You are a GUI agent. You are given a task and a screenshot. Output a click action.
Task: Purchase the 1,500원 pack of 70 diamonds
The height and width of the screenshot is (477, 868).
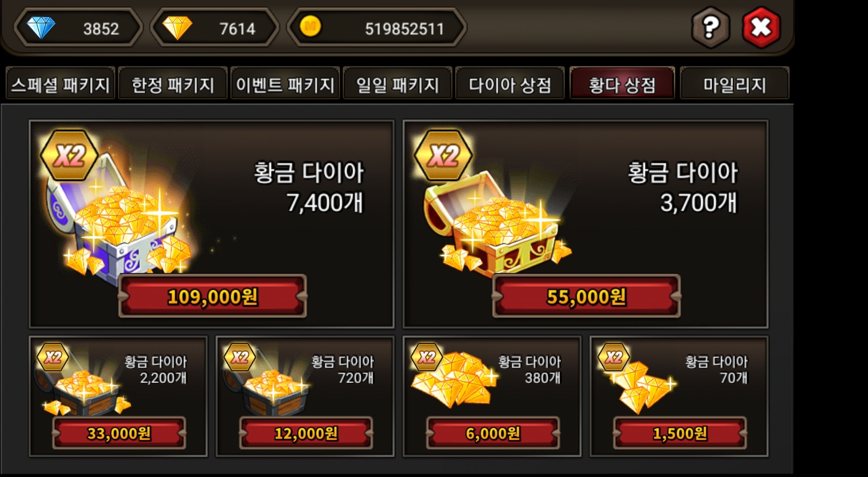(x=680, y=433)
